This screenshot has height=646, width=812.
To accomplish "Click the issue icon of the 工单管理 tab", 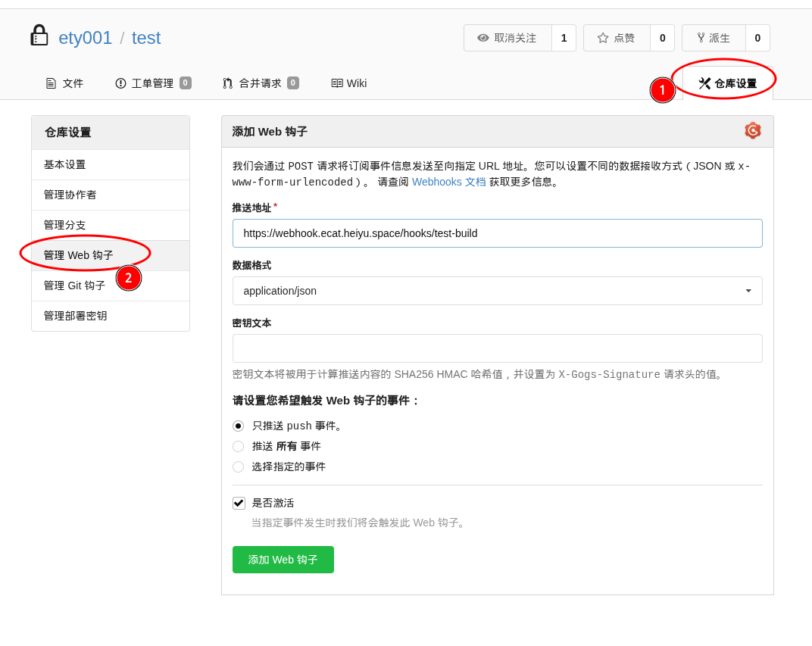I will 120,83.
